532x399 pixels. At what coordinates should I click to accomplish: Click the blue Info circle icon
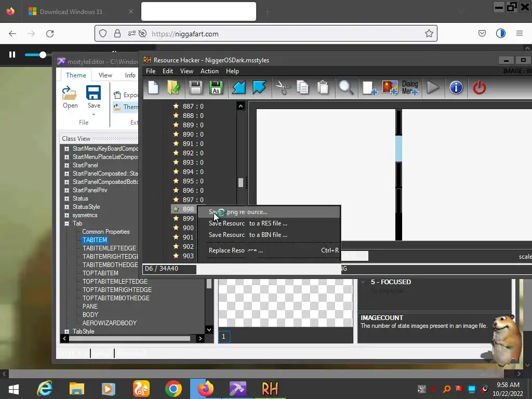(x=456, y=87)
